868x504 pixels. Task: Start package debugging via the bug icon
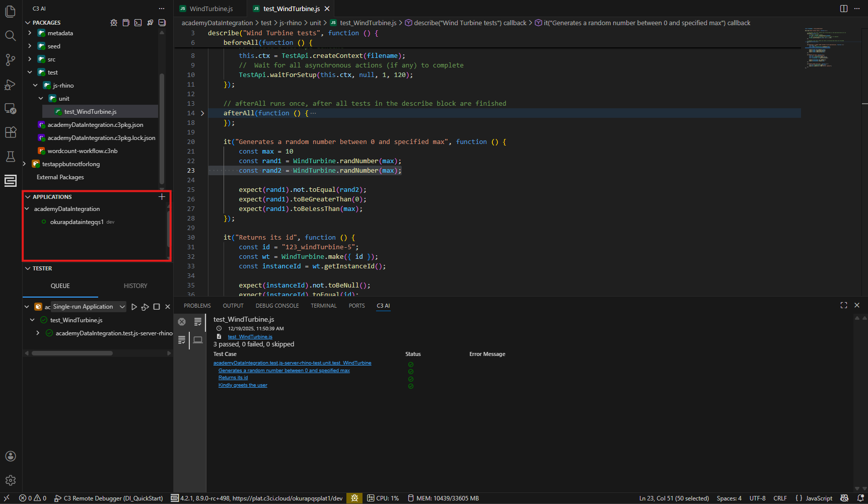(114, 22)
